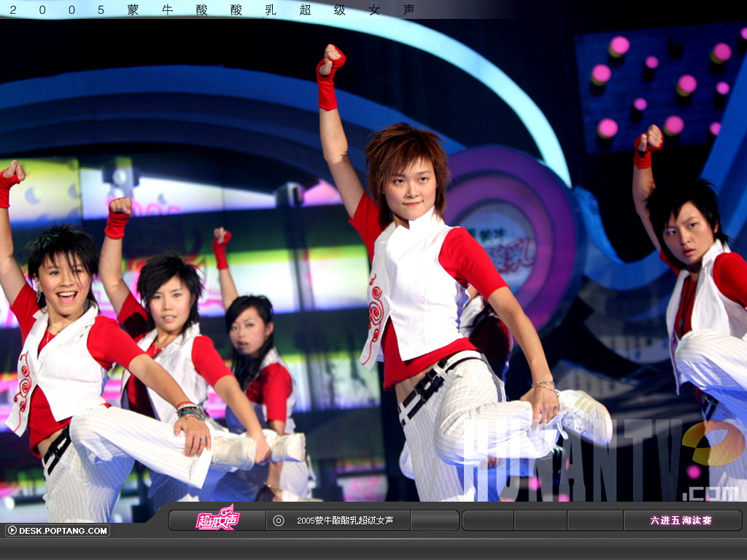Click the middle empty segment in right bar

541,520
